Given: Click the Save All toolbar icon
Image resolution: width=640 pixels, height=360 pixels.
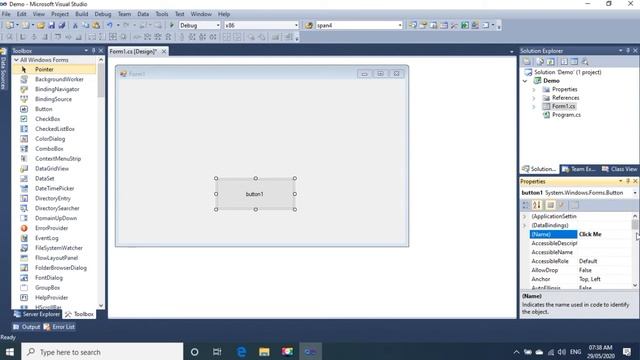Looking at the screenshot, I should 62,25.
